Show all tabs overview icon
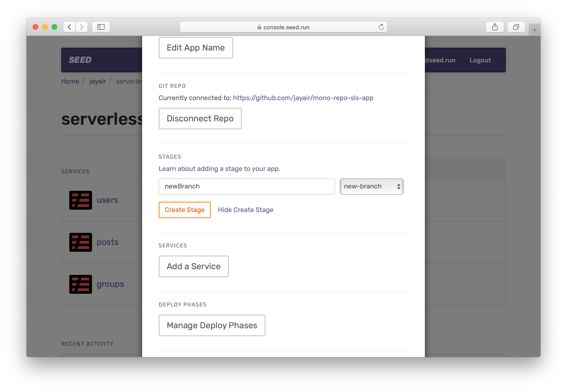 click(516, 27)
